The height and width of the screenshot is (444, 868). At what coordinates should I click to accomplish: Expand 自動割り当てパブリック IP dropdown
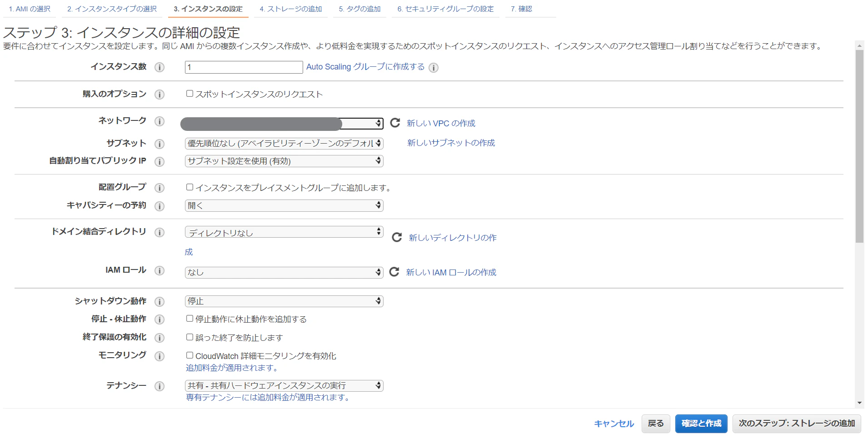click(x=284, y=161)
